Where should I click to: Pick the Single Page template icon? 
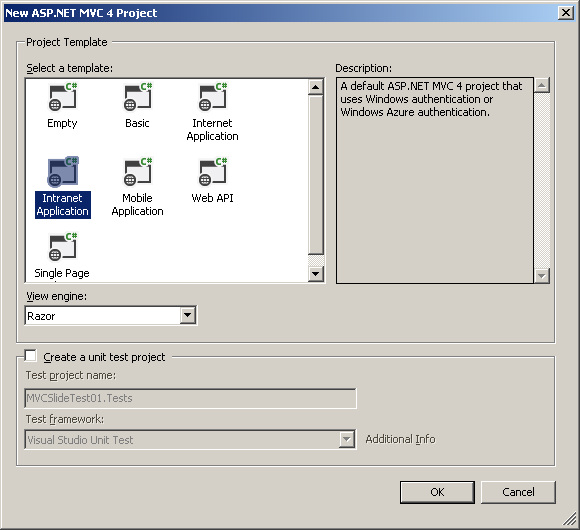(x=63, y=247)
